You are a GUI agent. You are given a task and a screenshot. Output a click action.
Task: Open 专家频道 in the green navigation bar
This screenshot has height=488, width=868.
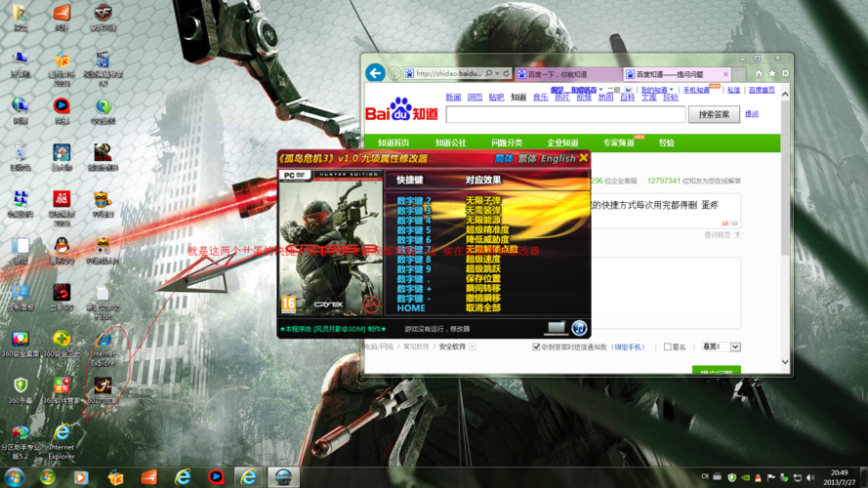(x=618, y=142)
